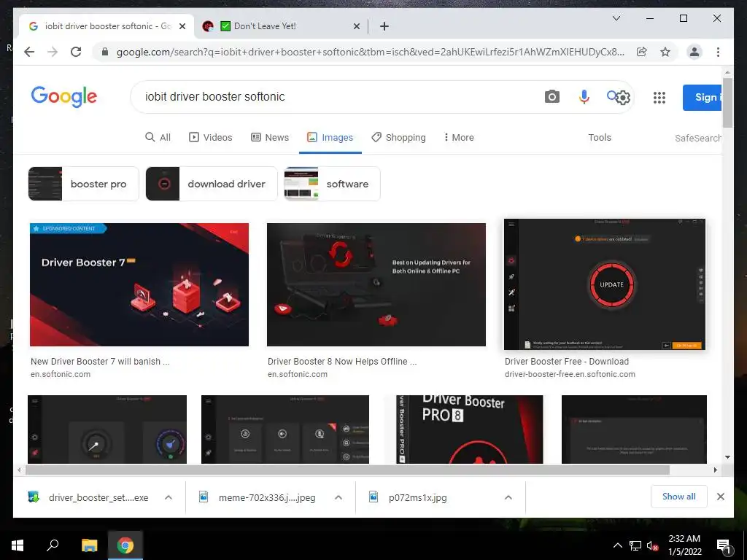Viewport: 747px width, 560px height.
Task: Switch to the Shopping tab
Action: click(x=398, y=137)
